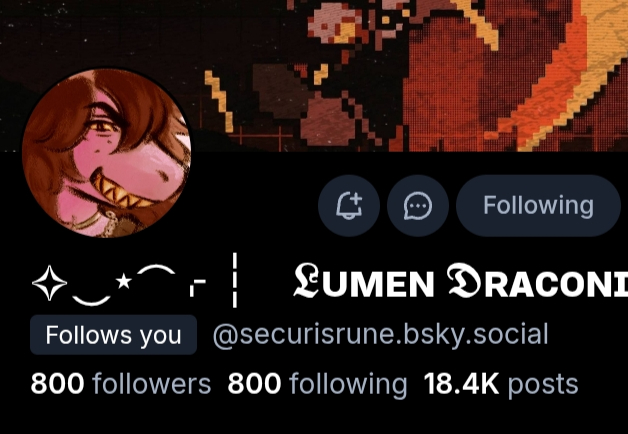Image resolution: width=628 pixels, height=434 pixels.
Task: Click the dragon's toothy grin in avatar
Action: point(120,190)
